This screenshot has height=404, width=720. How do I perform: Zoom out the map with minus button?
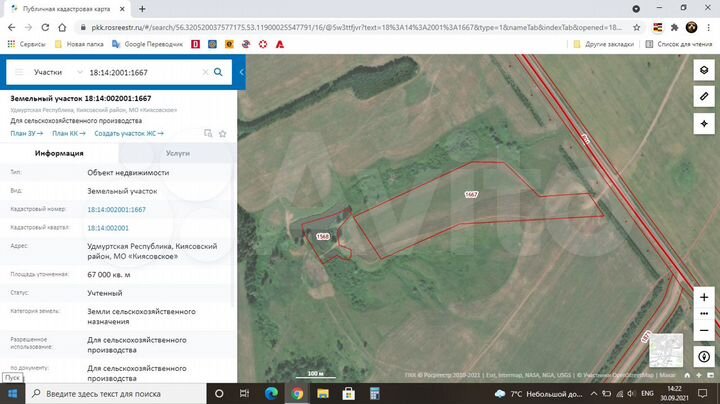click(704, 331)
